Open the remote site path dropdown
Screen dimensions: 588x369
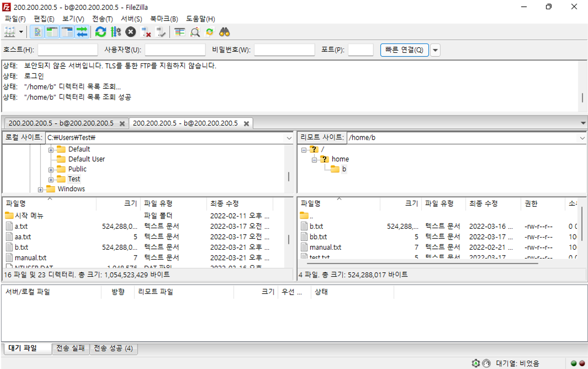tap(582, 138)
